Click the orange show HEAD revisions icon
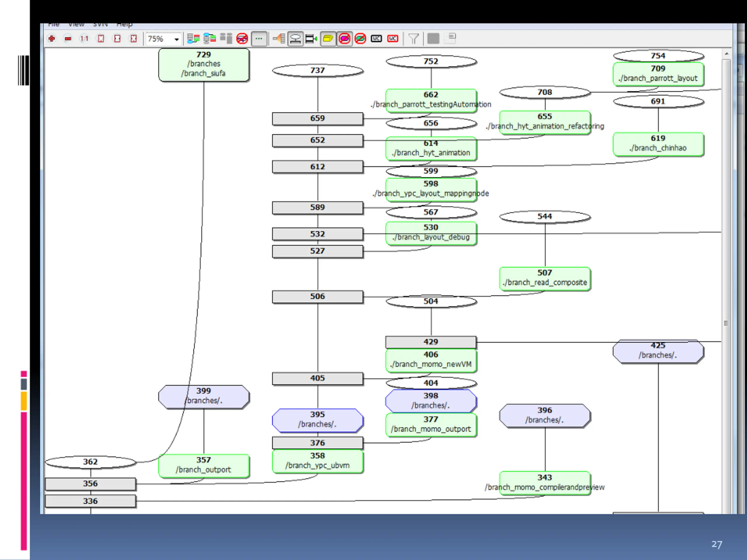This screenshot has width=747, height=560. tap(279, 38)
